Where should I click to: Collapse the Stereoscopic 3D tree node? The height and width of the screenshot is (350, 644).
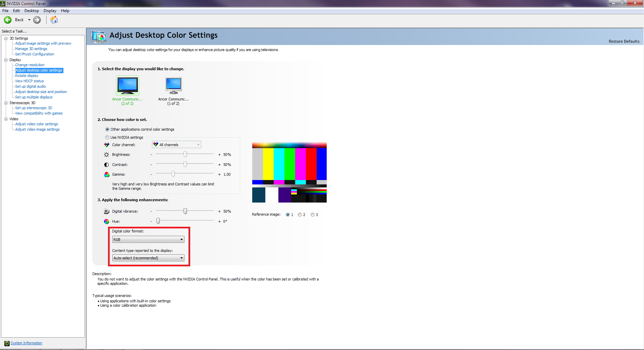pyautogui.click(x=6, y=103)
